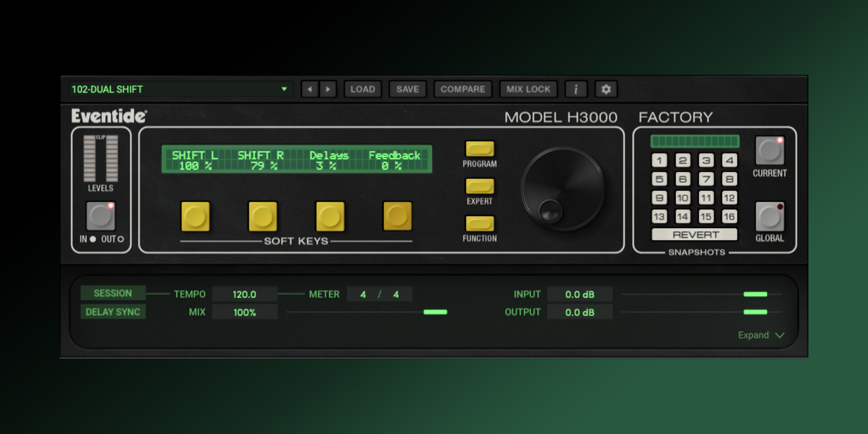
Task: Click the METER denominator value
Action: (396, 294)
